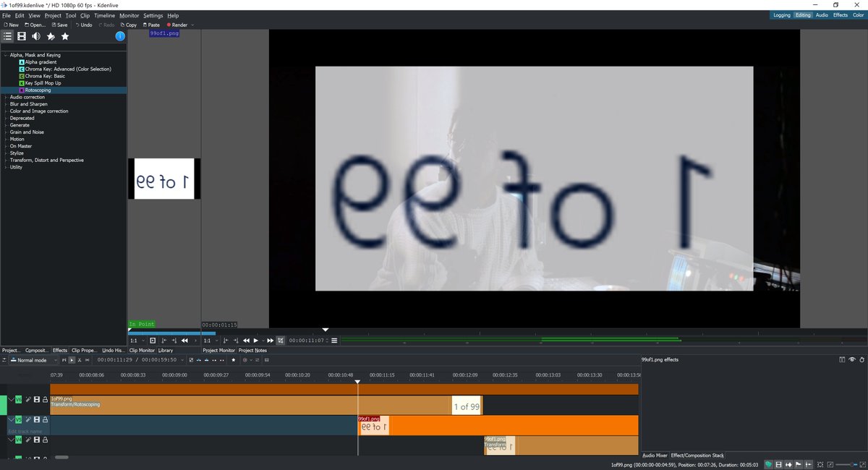Open the Settings menu
Viewport: 868px width, 470px height.
(153, 15)
